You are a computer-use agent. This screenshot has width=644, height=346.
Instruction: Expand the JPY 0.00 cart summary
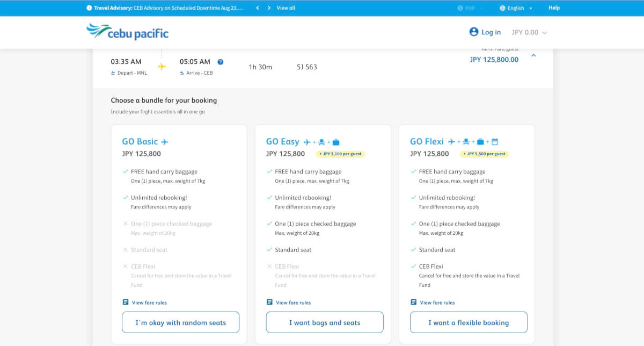(x=529, y=33)
